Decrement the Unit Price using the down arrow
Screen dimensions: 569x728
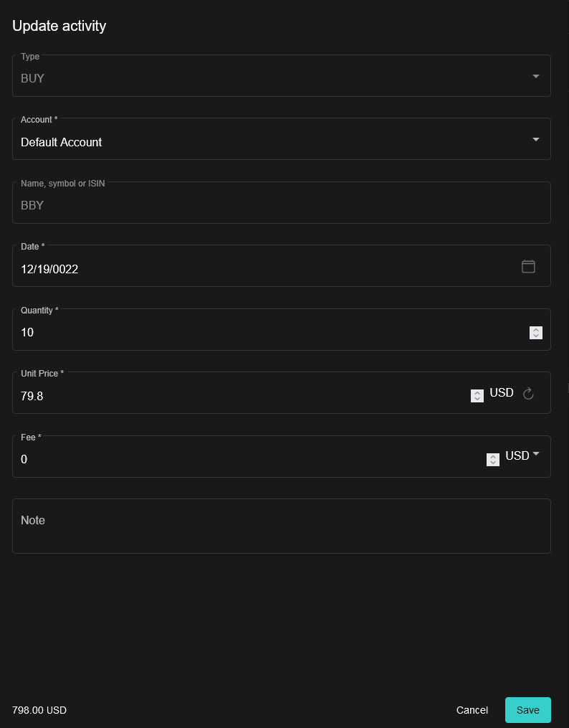coord(477,399)
